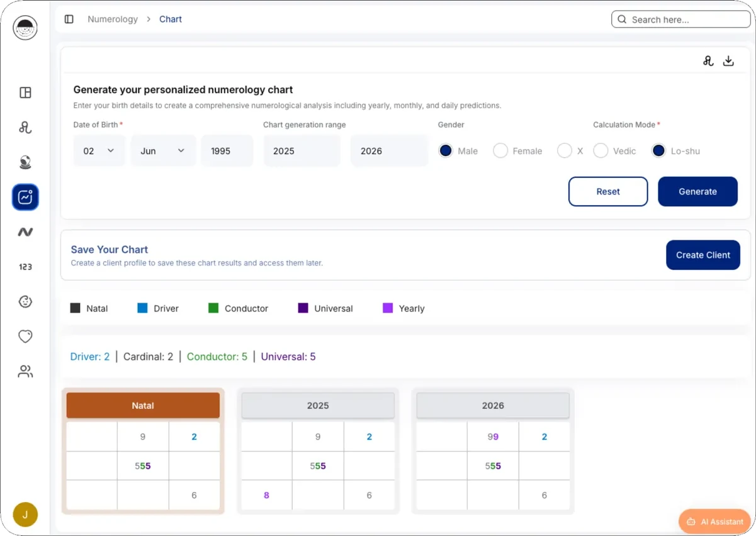
Task: Open the Leo zodiac icon in sidebar
Action: point(25,128)
